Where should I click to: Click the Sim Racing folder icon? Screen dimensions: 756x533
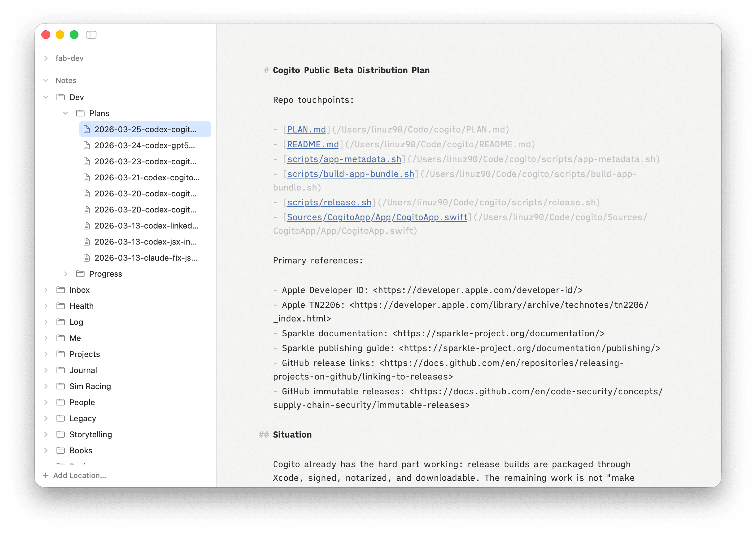pyautogui.click(x=60, y=386)
